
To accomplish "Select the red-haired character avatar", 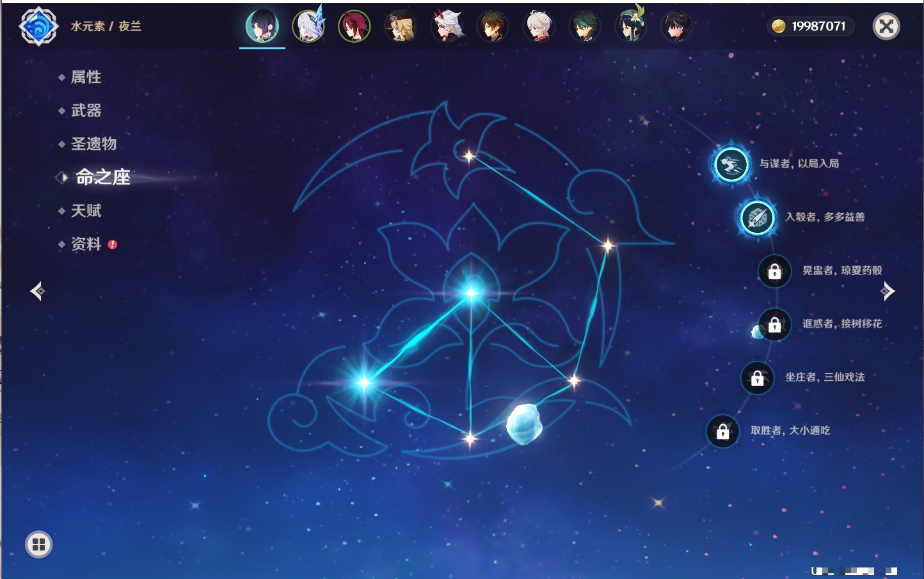I will point(354,26).
